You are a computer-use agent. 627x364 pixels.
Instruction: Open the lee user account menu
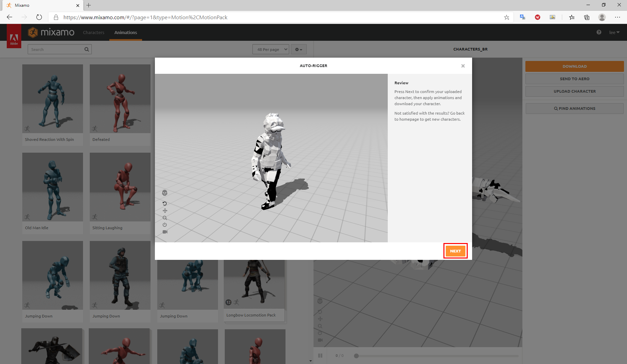(x=614, y=32)
